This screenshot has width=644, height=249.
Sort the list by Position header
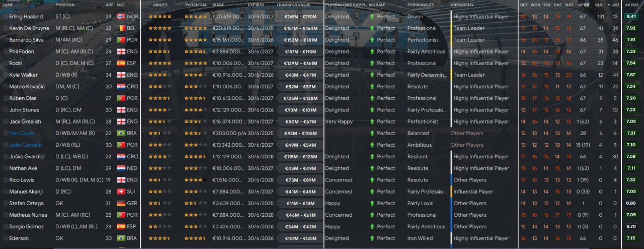click(65, 5)
